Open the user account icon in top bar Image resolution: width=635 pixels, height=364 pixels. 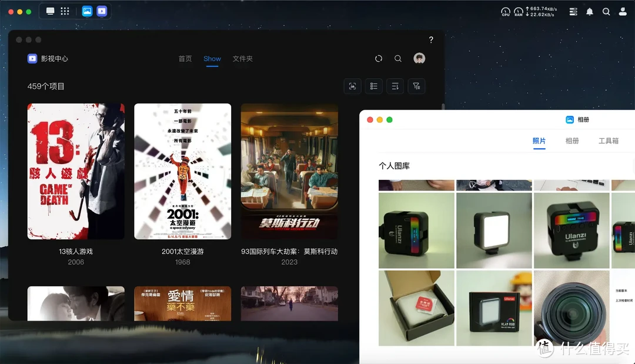pyautogui.click(x=623, y=12)
